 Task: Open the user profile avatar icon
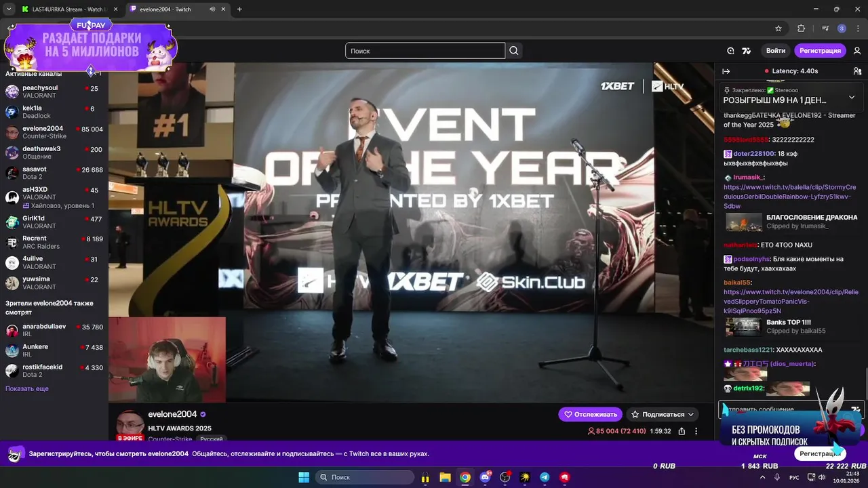[857, 51]
